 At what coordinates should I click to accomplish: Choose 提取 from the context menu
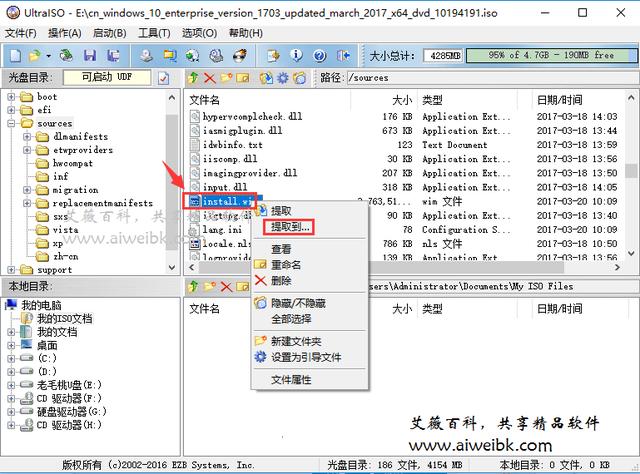(281, 211)
